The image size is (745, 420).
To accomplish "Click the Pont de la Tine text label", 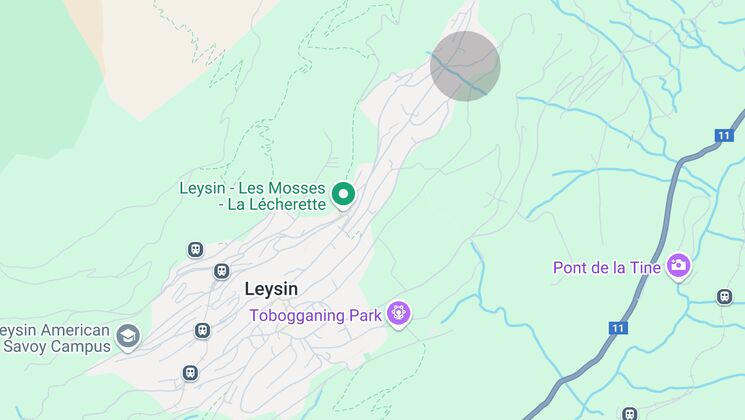I will tap(607, 267).
